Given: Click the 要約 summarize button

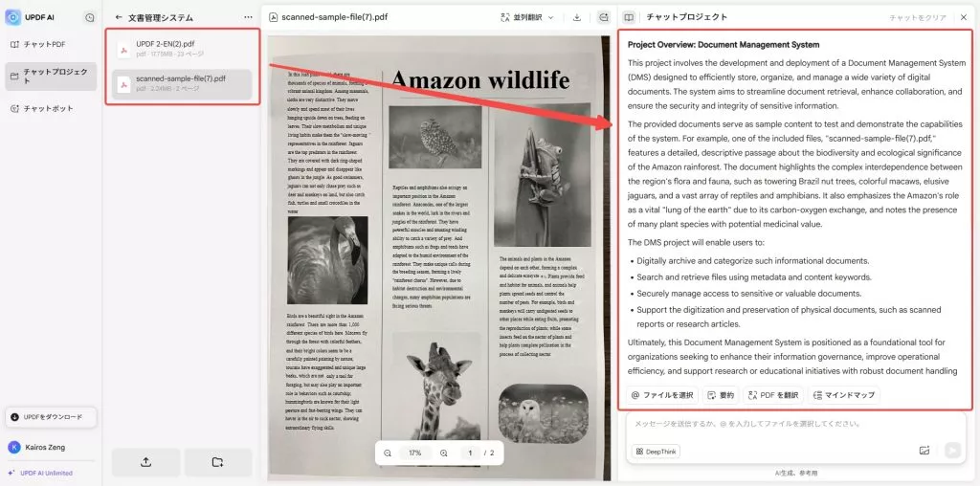Looking at the screenshot, I should [721, 395].
